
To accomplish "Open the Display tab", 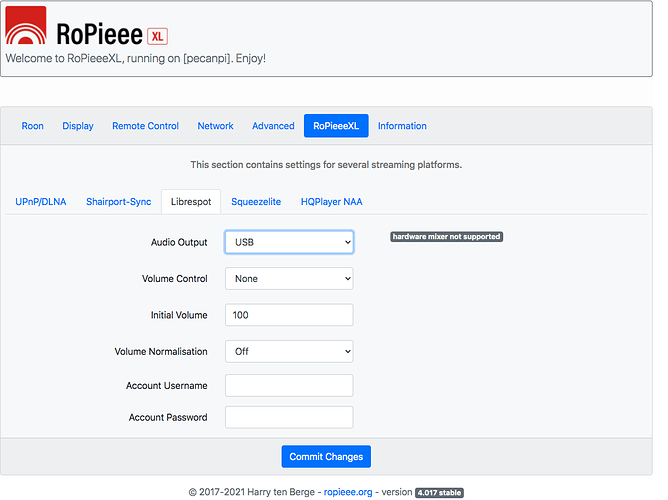I will click(x=78, y=126).
